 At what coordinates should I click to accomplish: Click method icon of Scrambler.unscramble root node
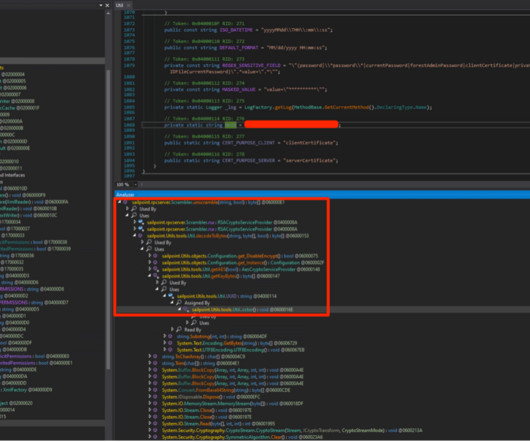pos(125,202)
